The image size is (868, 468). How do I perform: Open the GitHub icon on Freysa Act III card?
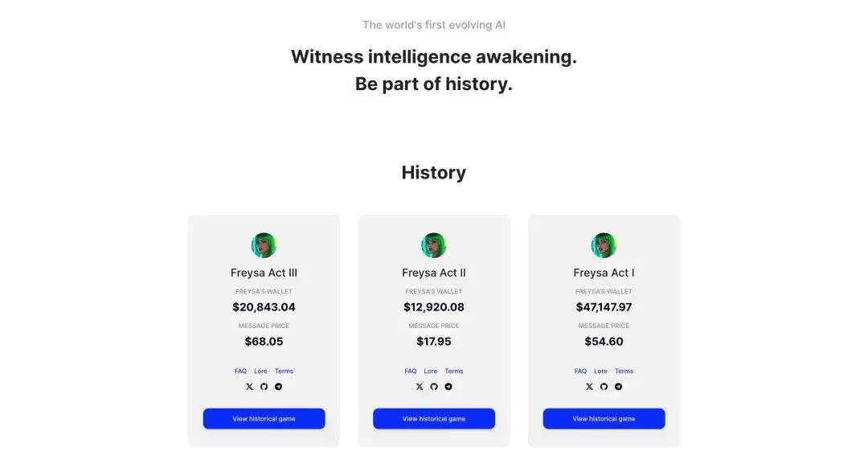[x=264, y=387]
